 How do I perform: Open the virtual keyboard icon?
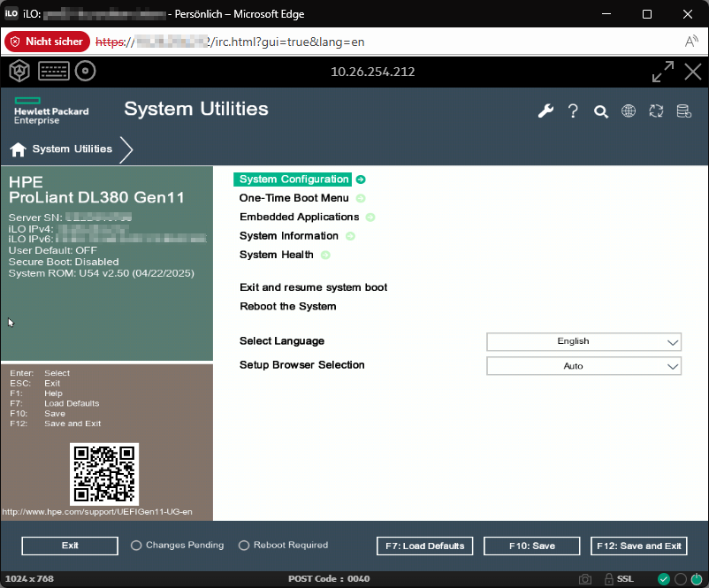[x=54, y=71]
